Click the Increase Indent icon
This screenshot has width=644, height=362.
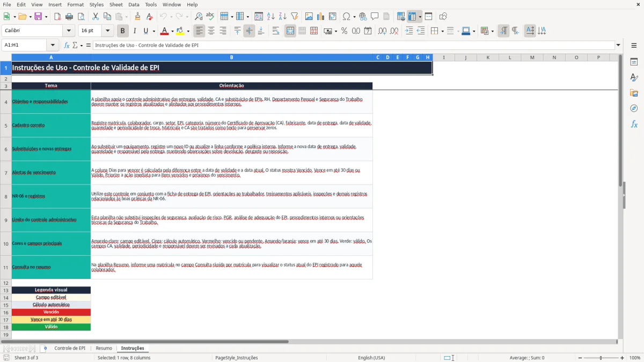click(x=409, y=31)
